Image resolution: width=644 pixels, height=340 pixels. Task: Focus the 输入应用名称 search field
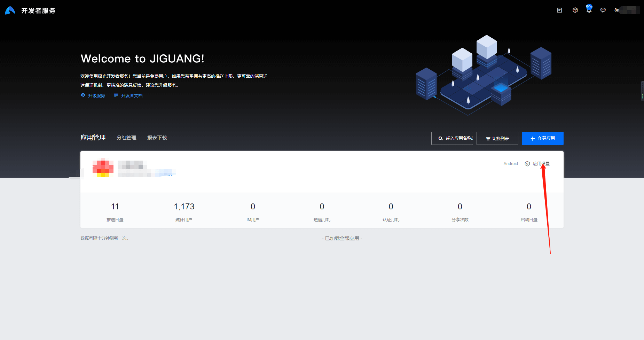click(452, 138)
